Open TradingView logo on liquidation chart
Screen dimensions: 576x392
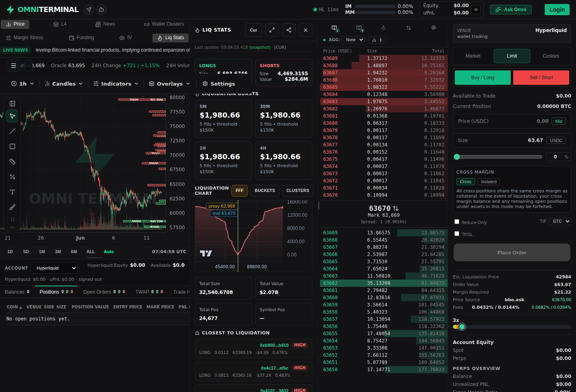click(206, 253)
